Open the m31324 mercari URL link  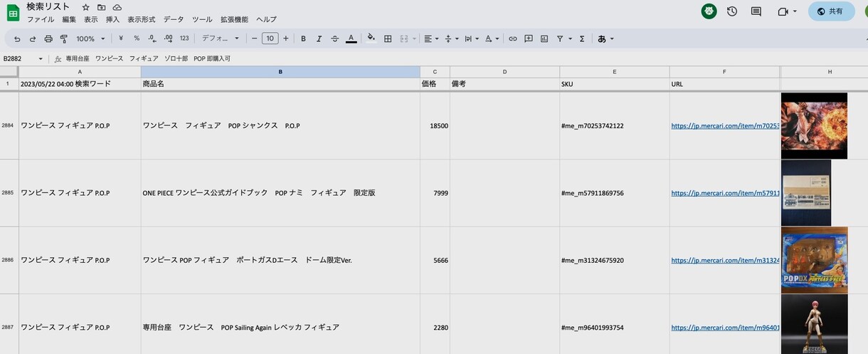coord(725,261)
